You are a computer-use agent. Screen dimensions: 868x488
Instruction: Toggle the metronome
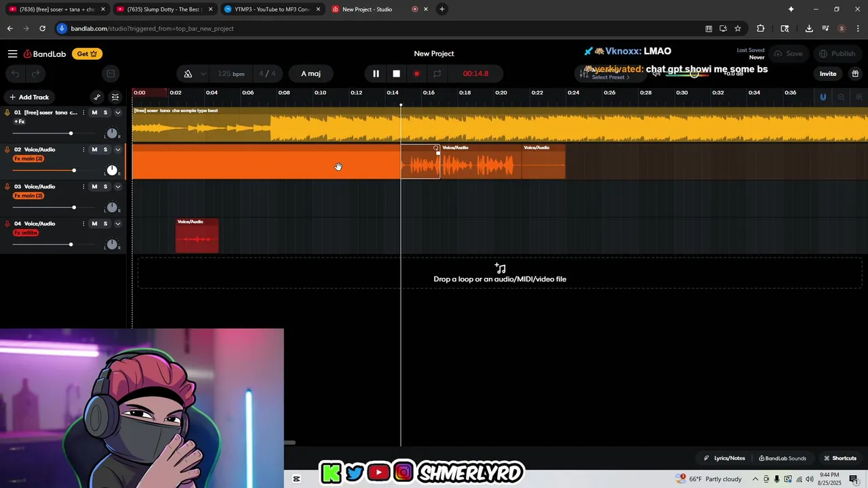pyautogui.click(x=188, y=73)
